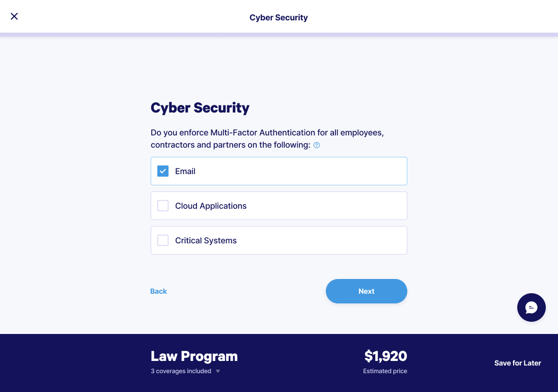Click the "3 coverages included" text
558x392 pixels.
pyautogui.click(x=181, y=371)
